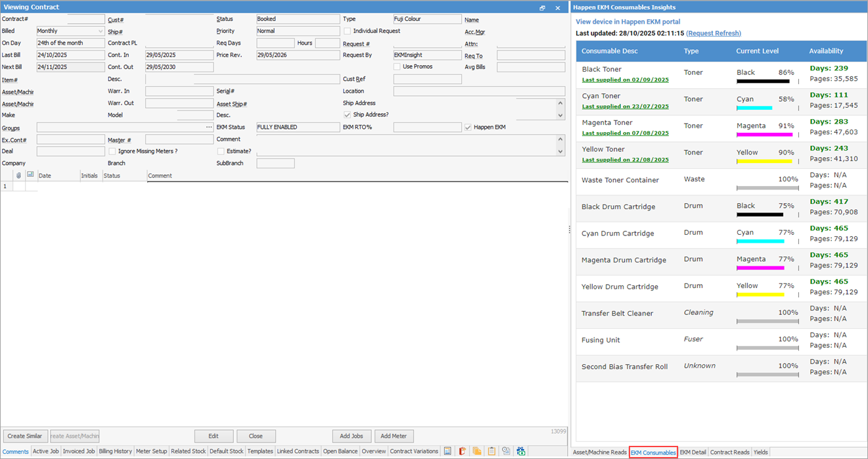This screenshot has height=459, width=868.
Task: Click the gift and money icon
Action: point(521,451)
